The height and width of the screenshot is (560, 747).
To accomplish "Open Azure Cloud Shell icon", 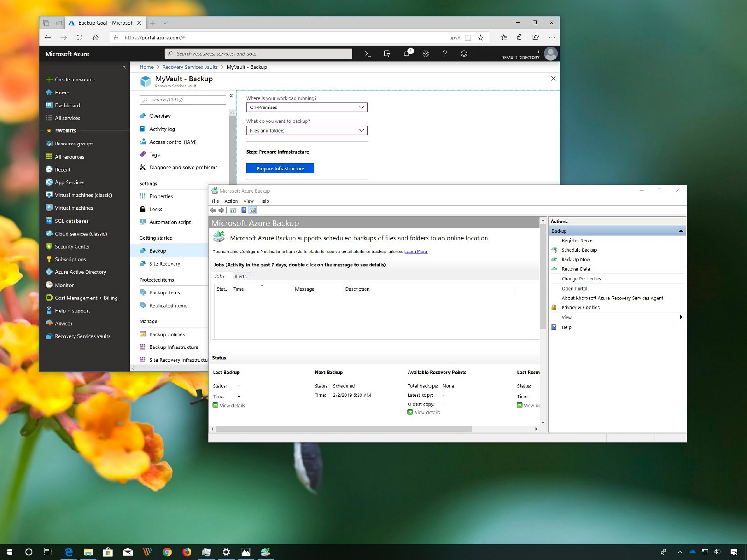I will pyautogui.click(x=367, y=54).
